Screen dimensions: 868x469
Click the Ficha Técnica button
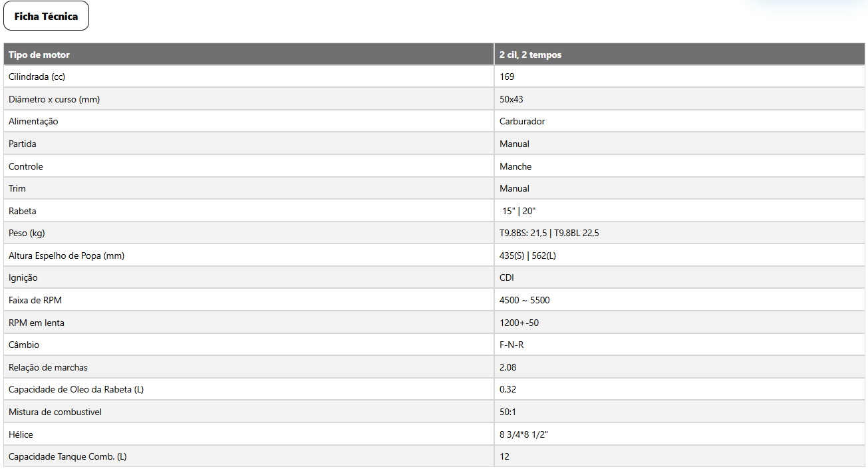47,17
